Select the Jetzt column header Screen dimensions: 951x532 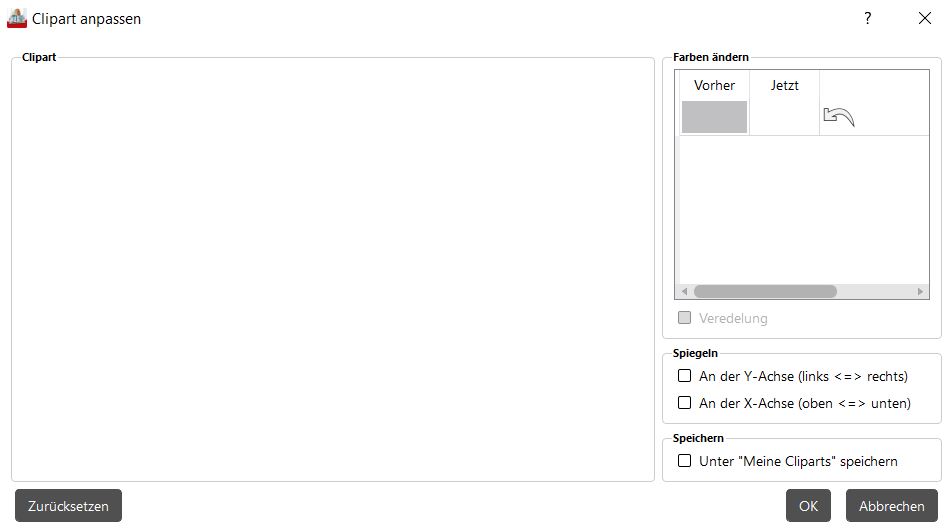pos(785,86)
